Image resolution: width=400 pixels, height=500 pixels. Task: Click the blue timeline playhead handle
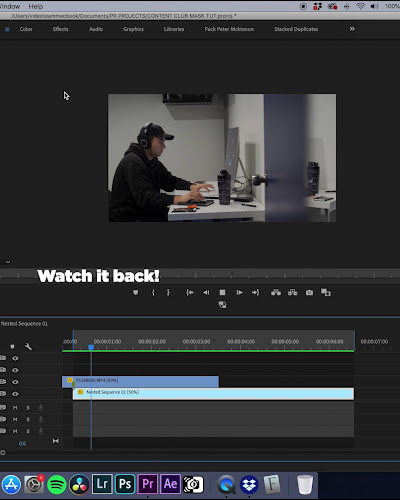point(91,347)
